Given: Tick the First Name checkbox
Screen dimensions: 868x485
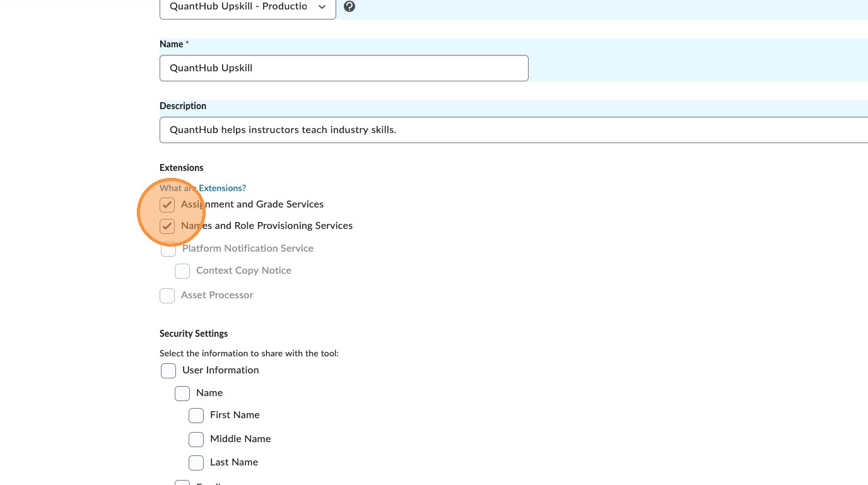Looking at the screenshot, I should pos(196,415).
